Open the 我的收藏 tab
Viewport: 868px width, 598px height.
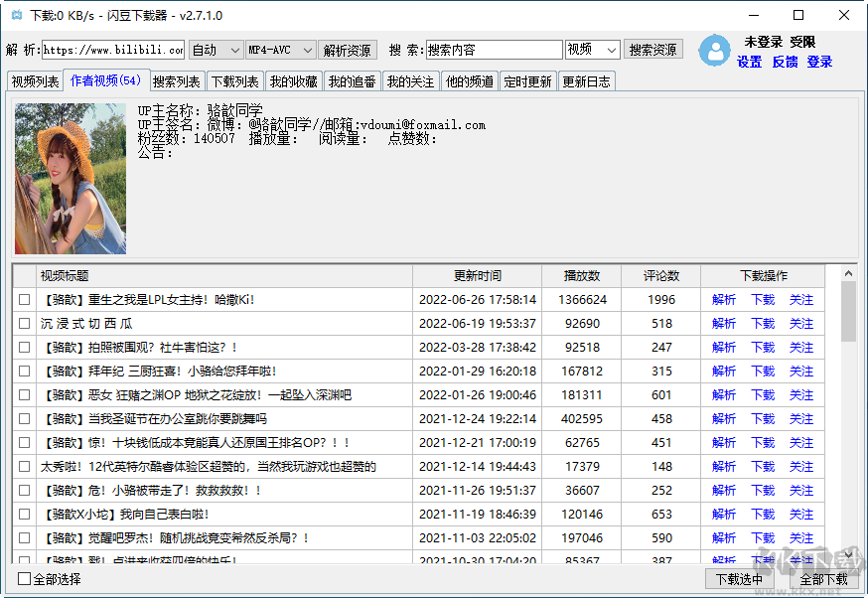click(294, 81)
